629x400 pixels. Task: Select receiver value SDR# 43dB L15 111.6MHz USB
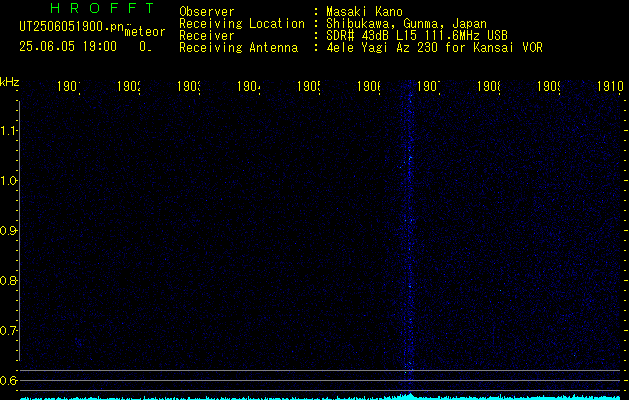[x=417, y=36]
